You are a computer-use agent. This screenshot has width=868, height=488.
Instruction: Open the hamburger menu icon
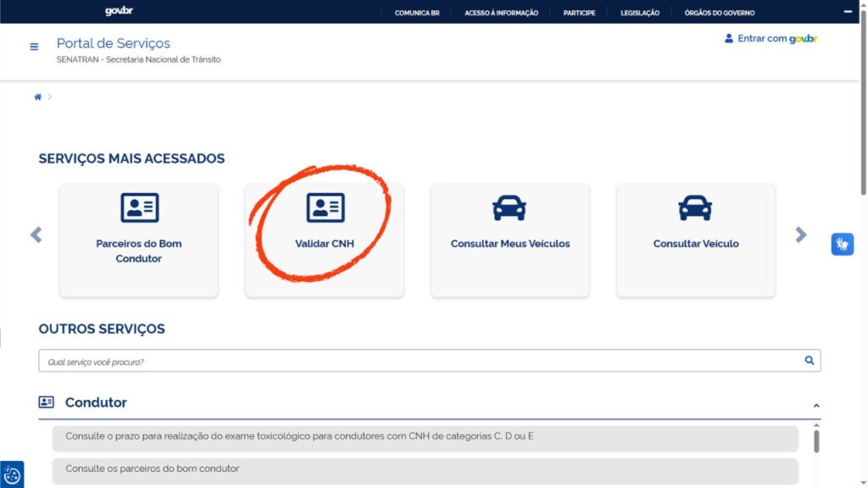[34, 47]
